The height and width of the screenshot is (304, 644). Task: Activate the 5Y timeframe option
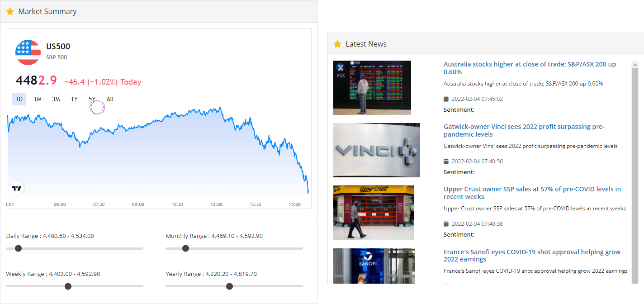pos(92,99)
